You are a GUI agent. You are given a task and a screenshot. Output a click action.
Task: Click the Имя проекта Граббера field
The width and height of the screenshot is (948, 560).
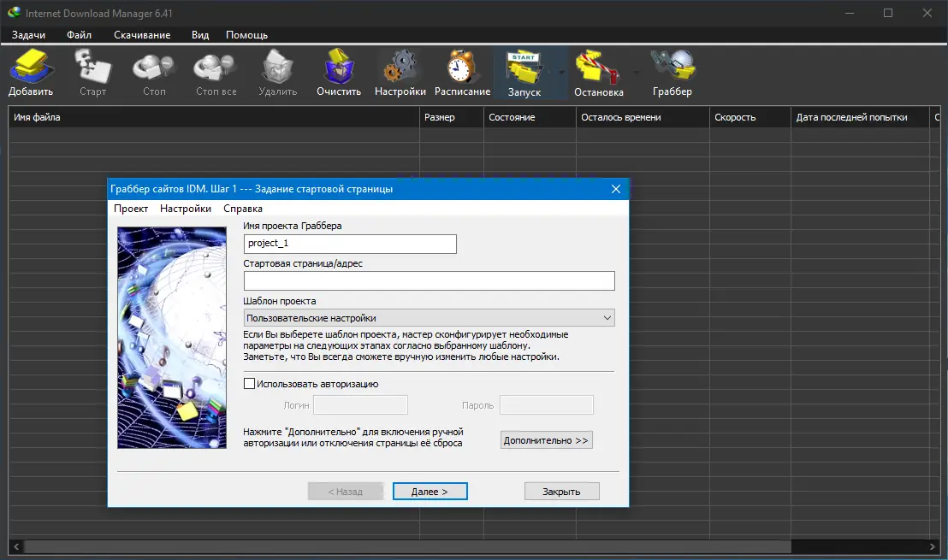350,244
